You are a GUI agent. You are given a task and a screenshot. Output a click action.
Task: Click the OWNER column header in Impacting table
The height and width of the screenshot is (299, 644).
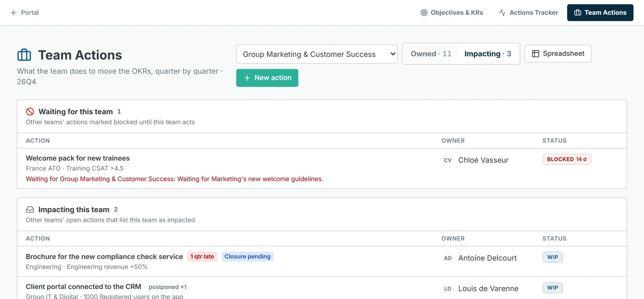click(x=453, y=239)
